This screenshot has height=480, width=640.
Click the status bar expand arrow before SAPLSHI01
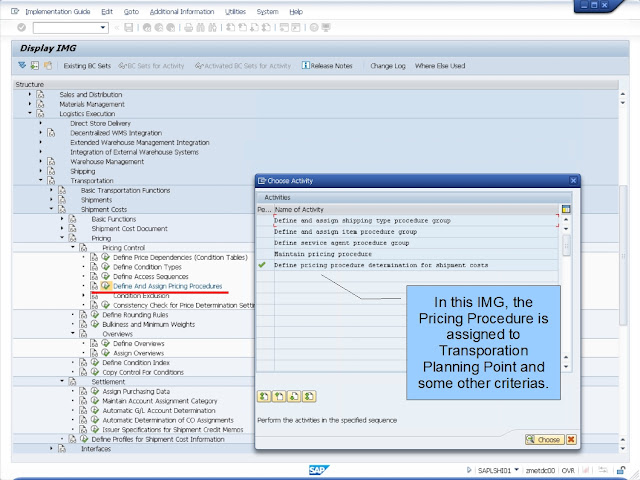click(x=469, y=470)
